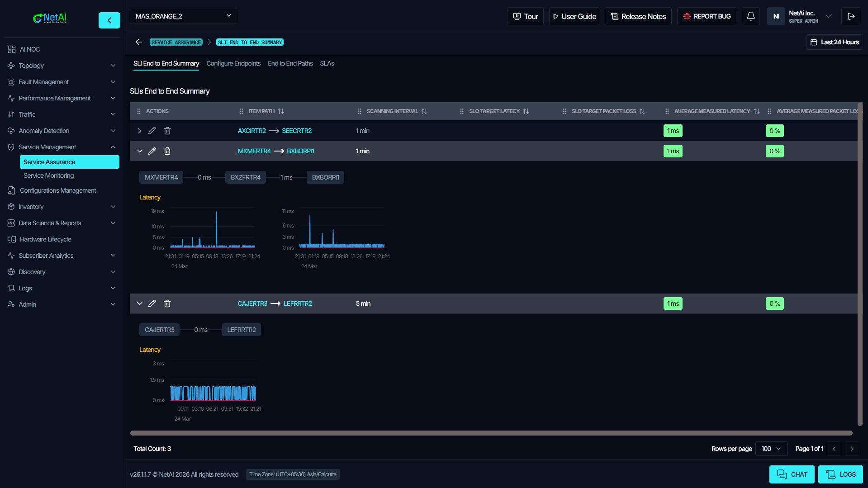Switch to Configure Endpoints tab

click(x=233, y=63)
